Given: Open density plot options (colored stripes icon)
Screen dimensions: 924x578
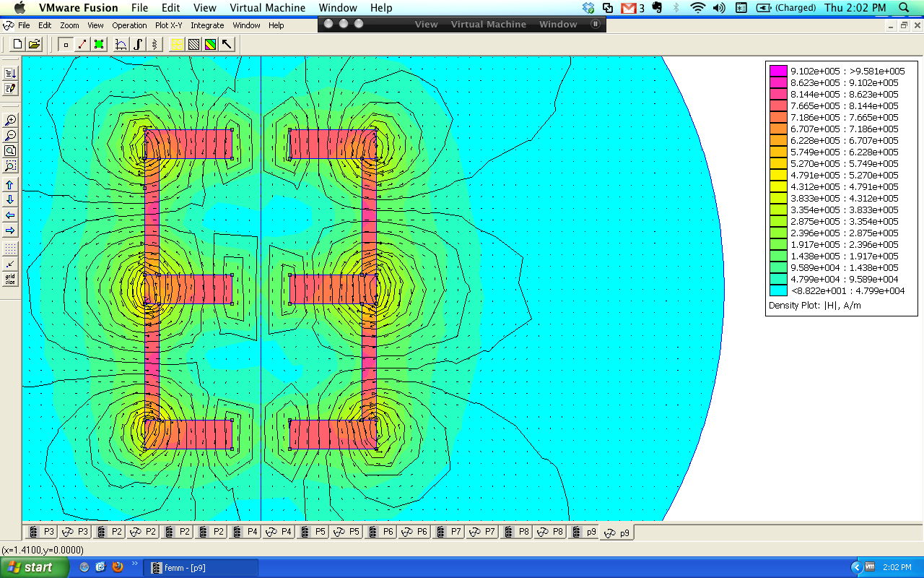Looking at the screenshot, I should [x=210, y=44].
